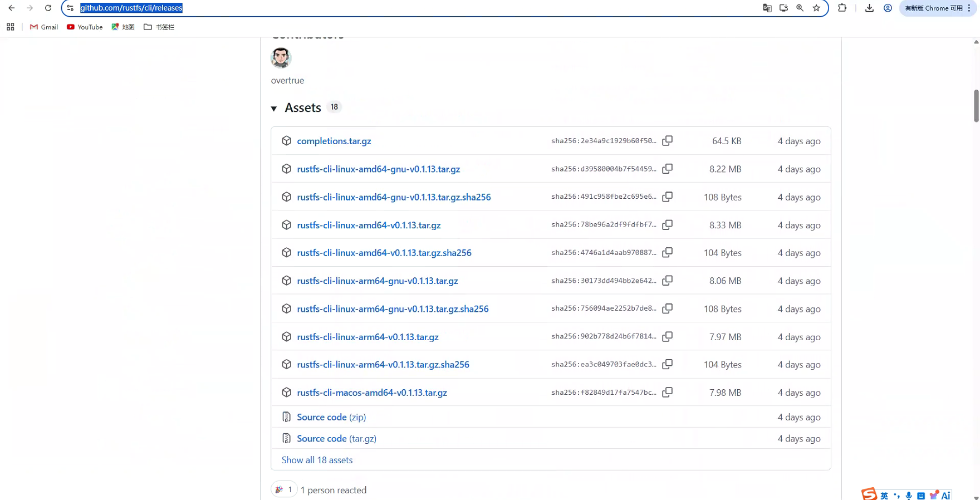Viewport: 980px width, 500px height.
Task: Open the Gmail bookmark
Action: 44,27
